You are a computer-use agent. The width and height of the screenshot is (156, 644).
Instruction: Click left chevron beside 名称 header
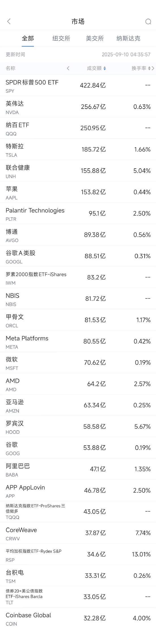tap(68, 68)
